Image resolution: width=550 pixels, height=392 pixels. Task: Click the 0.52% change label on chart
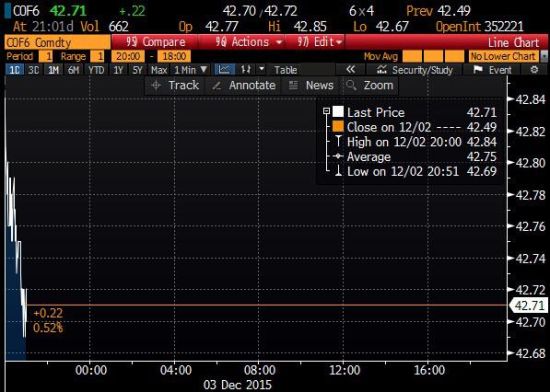coord(48,327)
